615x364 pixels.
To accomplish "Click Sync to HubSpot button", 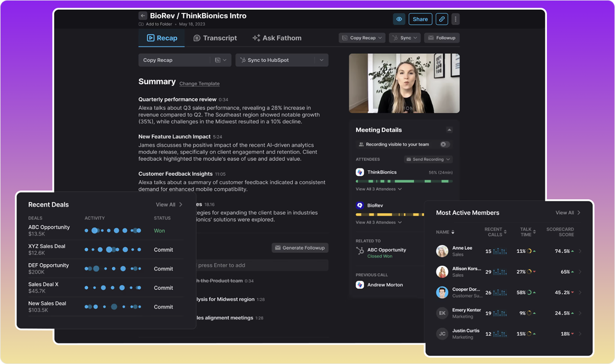I will 275,60.
